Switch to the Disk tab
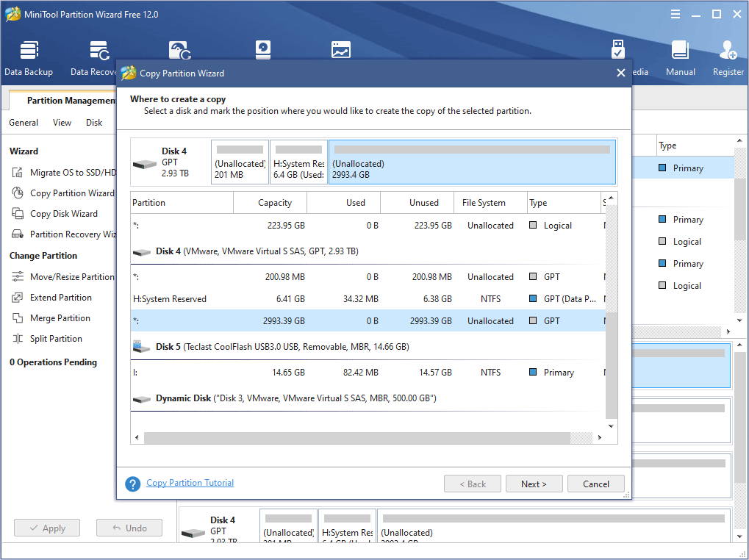The height and width of the screenshot is (560, 749). pos(93,122)
